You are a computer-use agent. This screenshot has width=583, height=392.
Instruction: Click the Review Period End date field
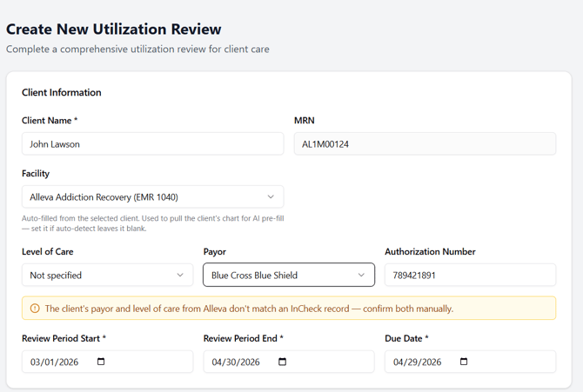coord(289,362)
